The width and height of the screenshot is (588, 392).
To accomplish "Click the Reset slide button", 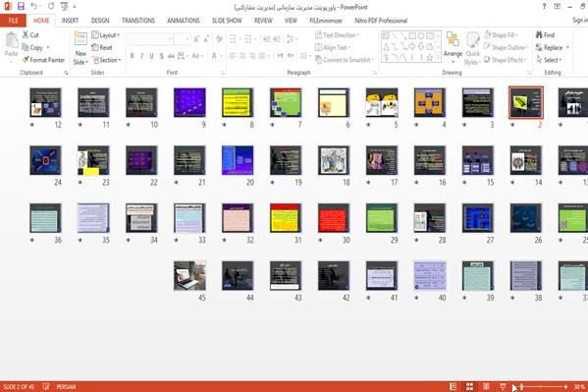I will click(102, 47).
